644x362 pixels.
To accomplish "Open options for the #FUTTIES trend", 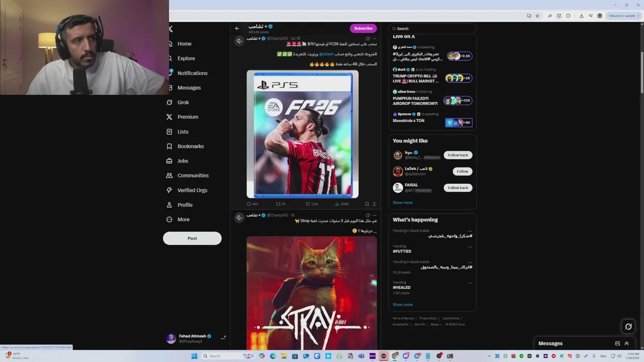I will pyautogui.click(x=470, y=247).
